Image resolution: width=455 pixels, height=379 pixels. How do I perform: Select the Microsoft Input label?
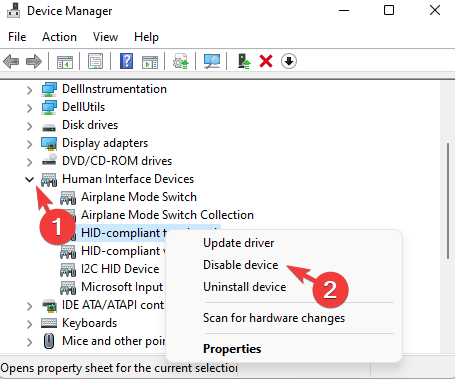click(122, 287)
